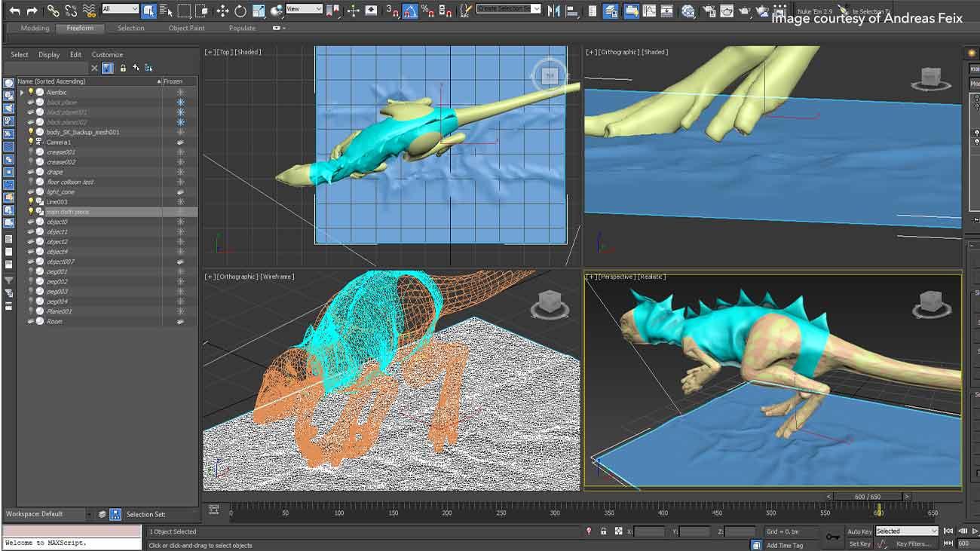
Task: Activate the Select and Link tool
Action: (x=53, y=11)
